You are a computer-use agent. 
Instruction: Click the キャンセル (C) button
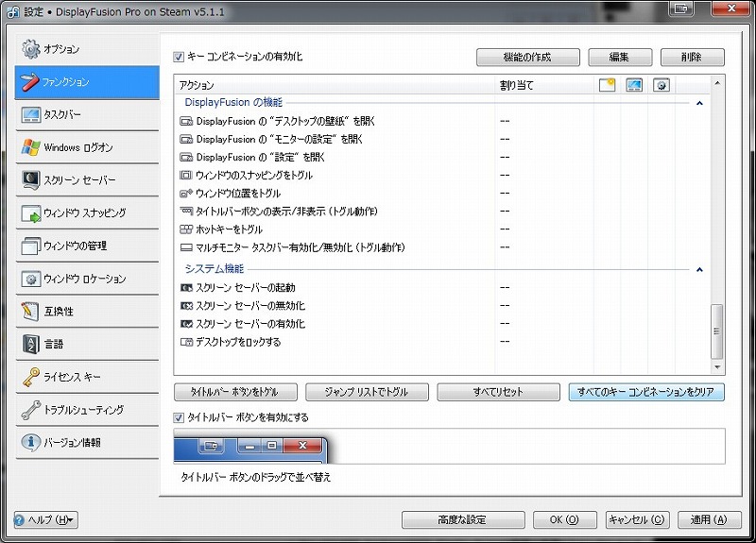(x=637, y=520)
